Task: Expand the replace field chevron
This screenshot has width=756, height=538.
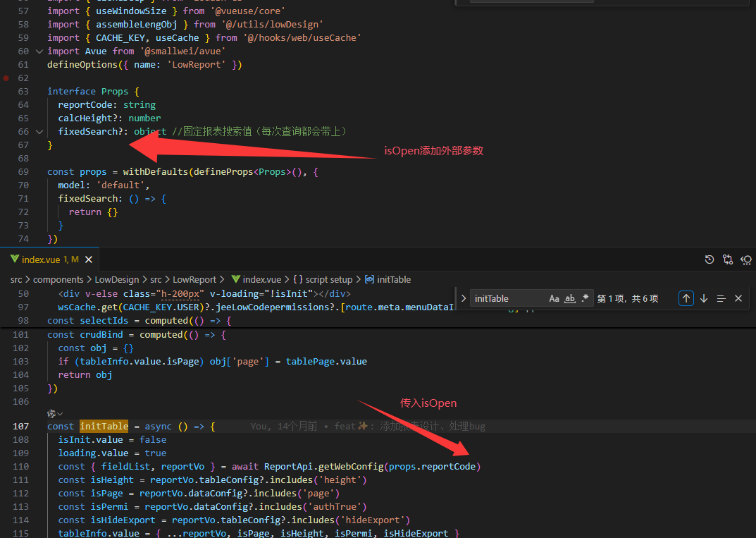Action: pyautogui.click(x=463, y=298)
